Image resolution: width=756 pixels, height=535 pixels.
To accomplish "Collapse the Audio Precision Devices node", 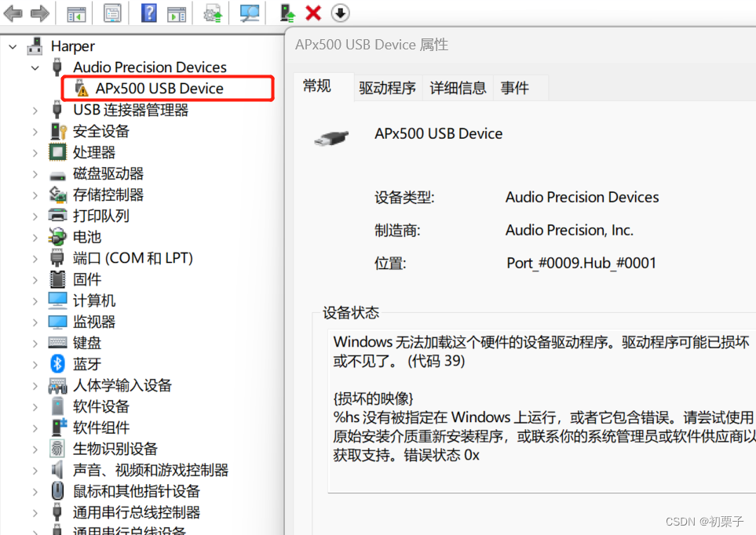I will (x=35, y=67).
